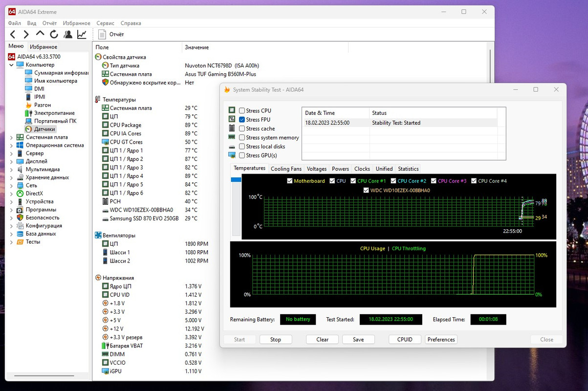Click the База данных tree icon
588x391 pixels.
(20, 234)
